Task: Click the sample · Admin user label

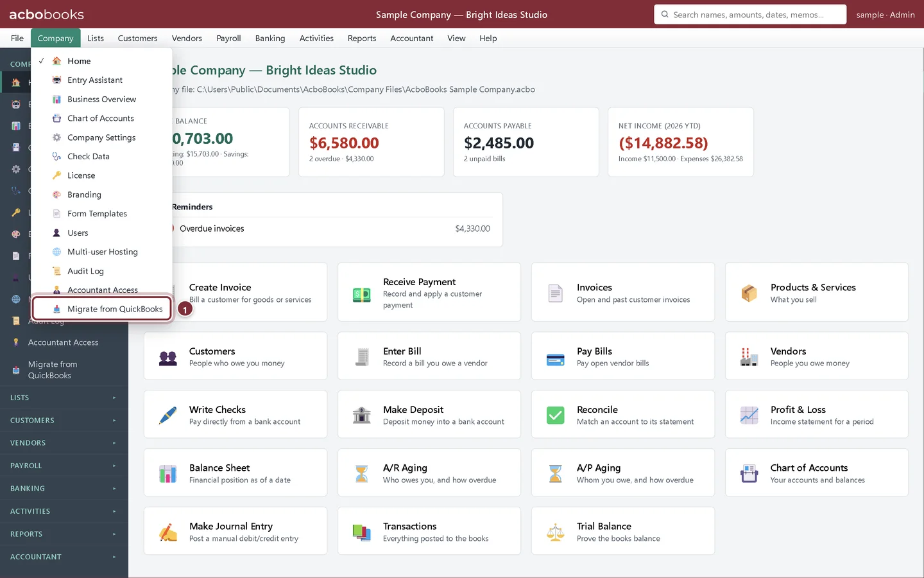Action: 886,15
